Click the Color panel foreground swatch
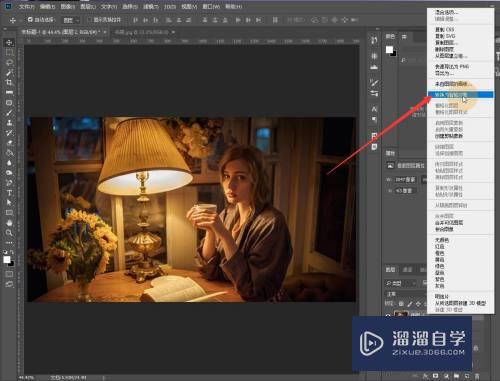 pyautogui.click(x=389, y=50)
